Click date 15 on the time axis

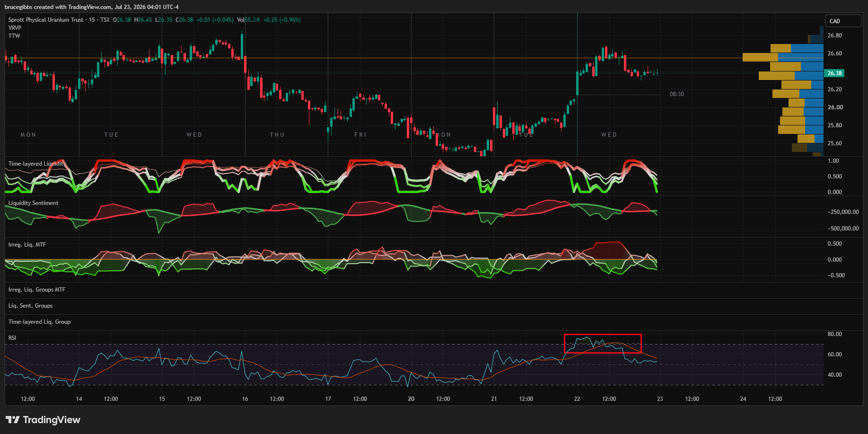(162, 399)
